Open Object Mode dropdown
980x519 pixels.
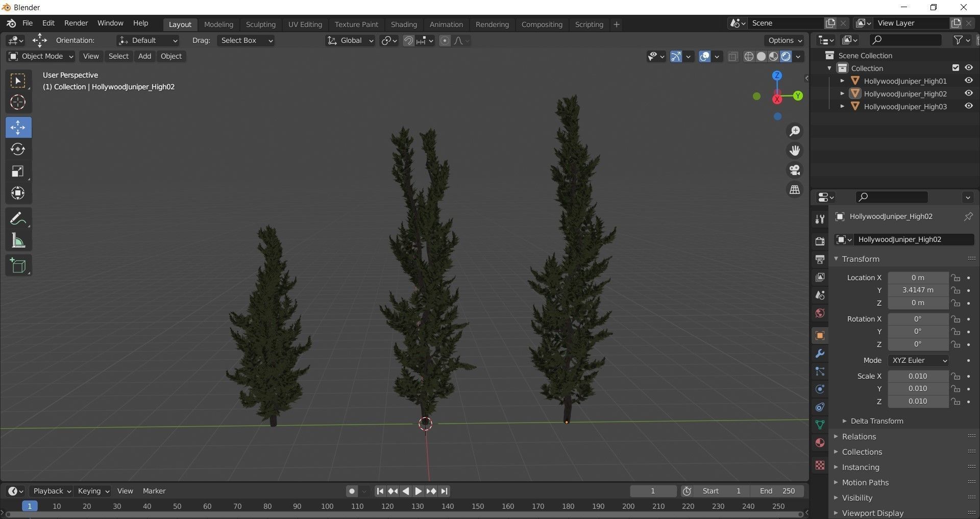[x=41, y=56]
